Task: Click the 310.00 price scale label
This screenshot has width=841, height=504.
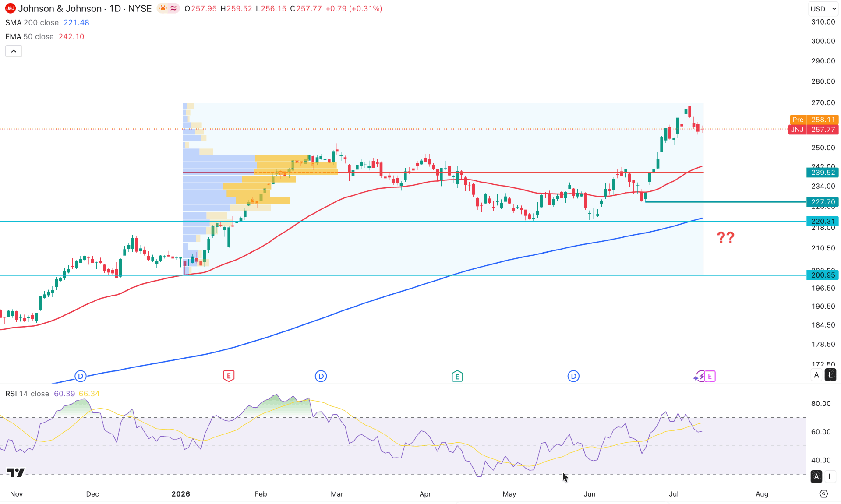Action: [x=823, y=22]
